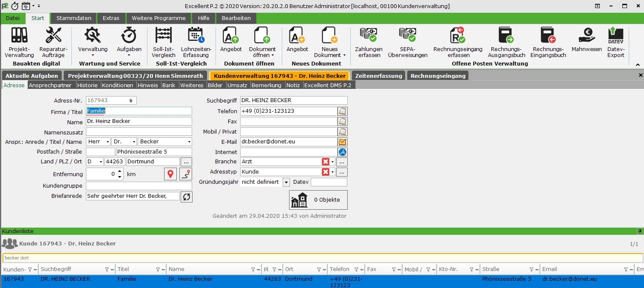Viewport: 644px width, 288px height.
Task: Open Suchbegriff column filter in Kundenliste
Action: 107,269
